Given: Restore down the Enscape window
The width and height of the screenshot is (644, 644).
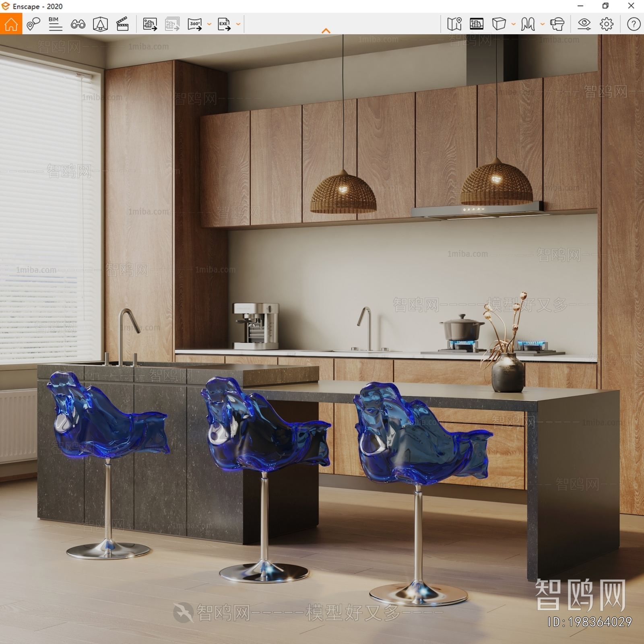Looking at the screenshot, I should 605,6.
